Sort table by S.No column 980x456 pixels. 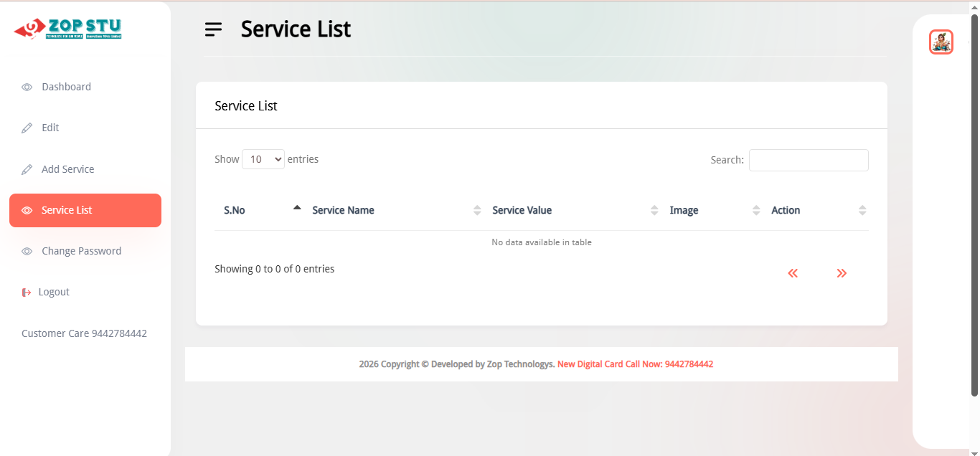pos(235,210)
